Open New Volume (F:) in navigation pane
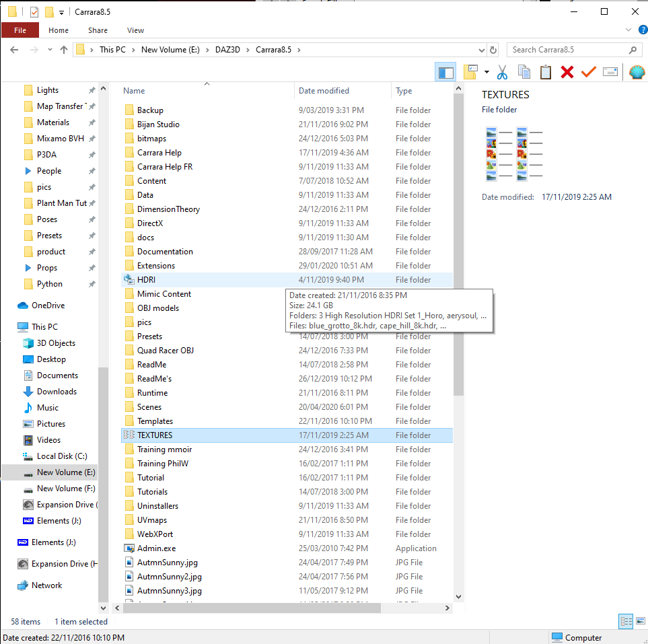Viewport: 648px width, 644px height. [66, 489]
